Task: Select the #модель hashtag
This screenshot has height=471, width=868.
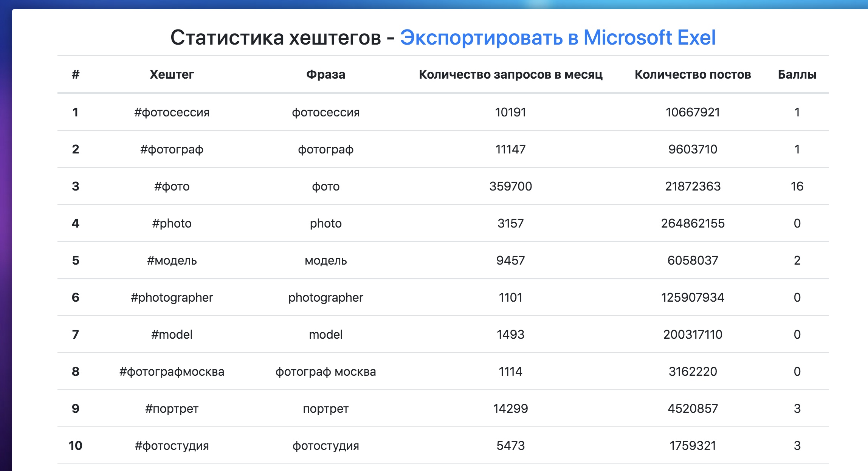Action: click(x=171, y=260)
